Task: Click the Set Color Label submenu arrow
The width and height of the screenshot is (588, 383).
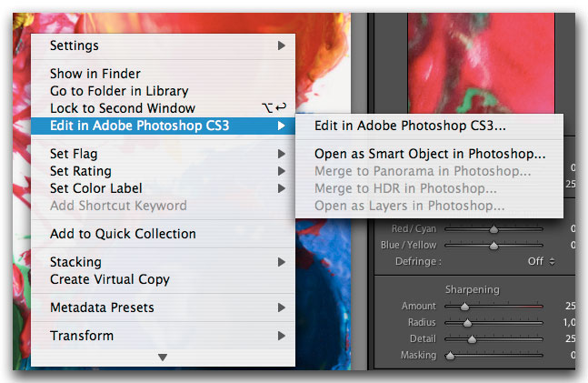Action: 282,188
